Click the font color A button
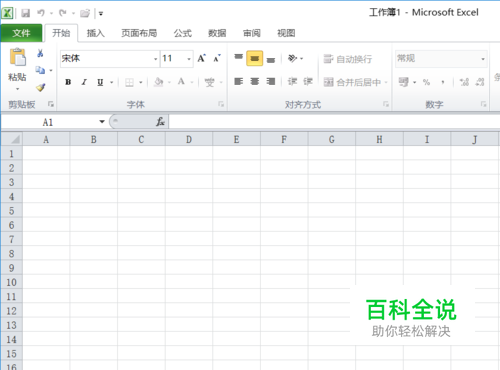The width and height of the screenshot is (500, 370). click(181, 82)
